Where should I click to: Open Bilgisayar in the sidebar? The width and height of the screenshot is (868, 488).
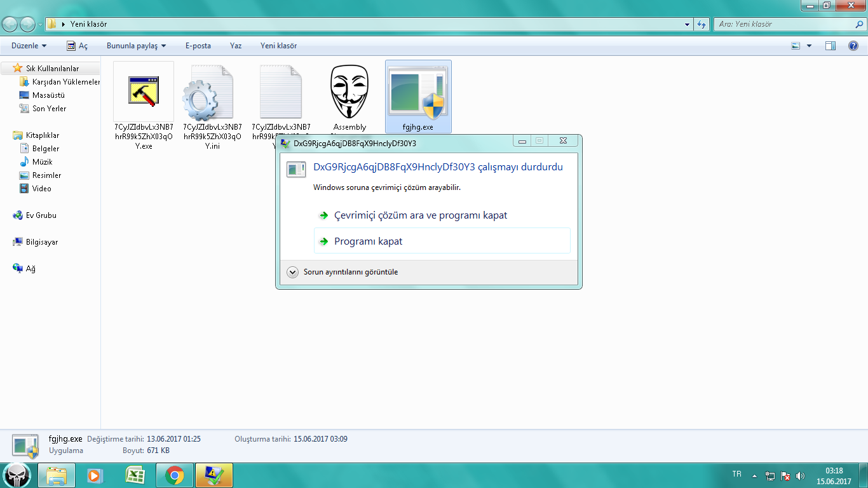[36, 242]
